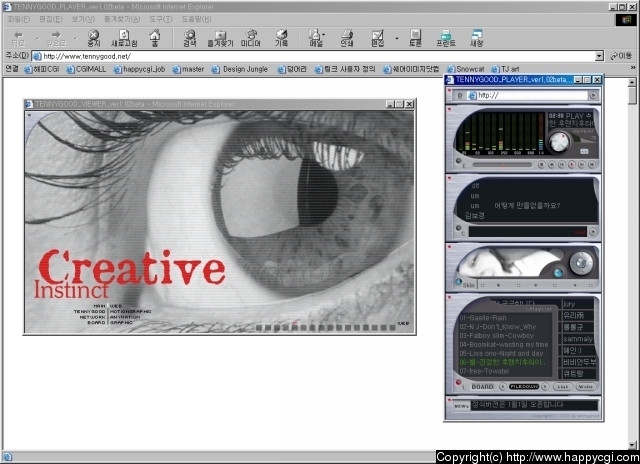Screen dimensions: 640x464
Task: Skip to the previous track in the player
Action: point(562,164)
